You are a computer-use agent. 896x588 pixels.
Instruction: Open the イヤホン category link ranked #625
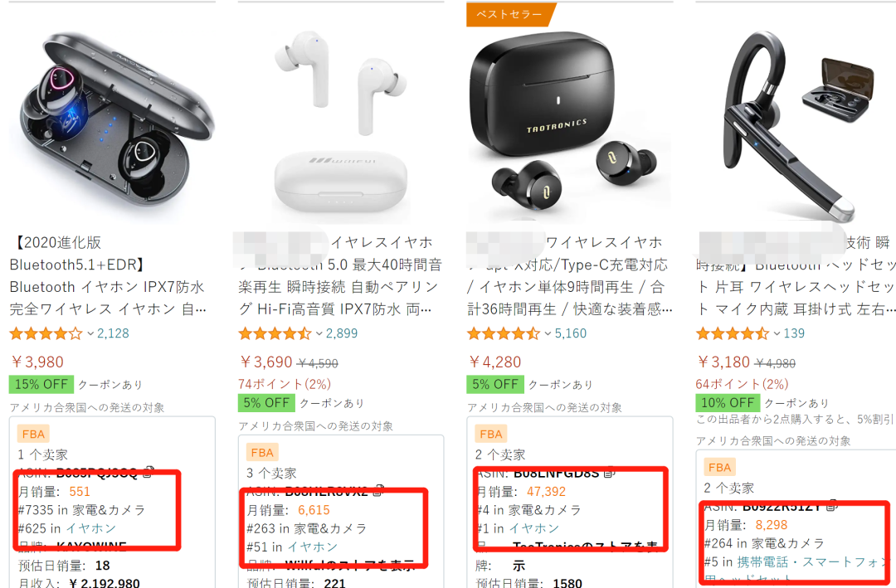tap(91, 528)
